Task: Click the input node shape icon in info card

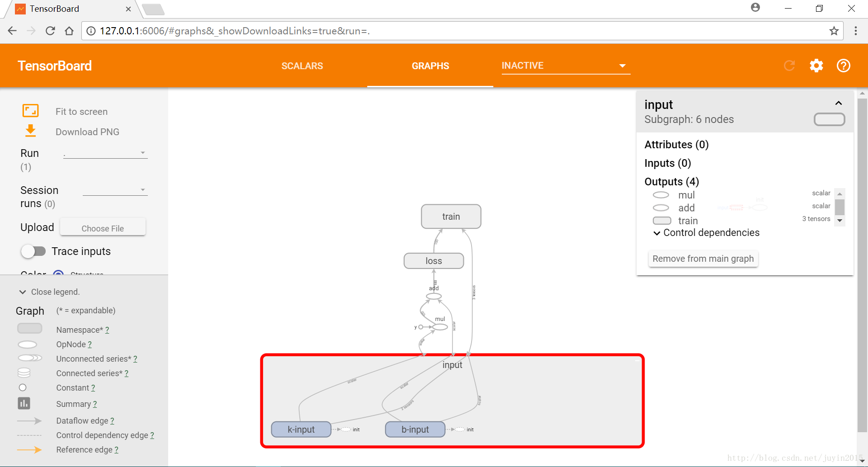Action: (829, 119)
